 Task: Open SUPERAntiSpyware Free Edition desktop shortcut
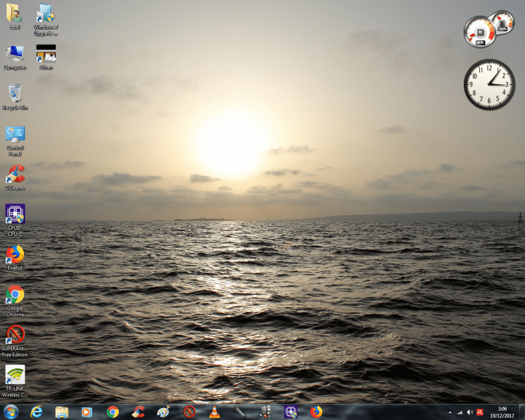15,334
